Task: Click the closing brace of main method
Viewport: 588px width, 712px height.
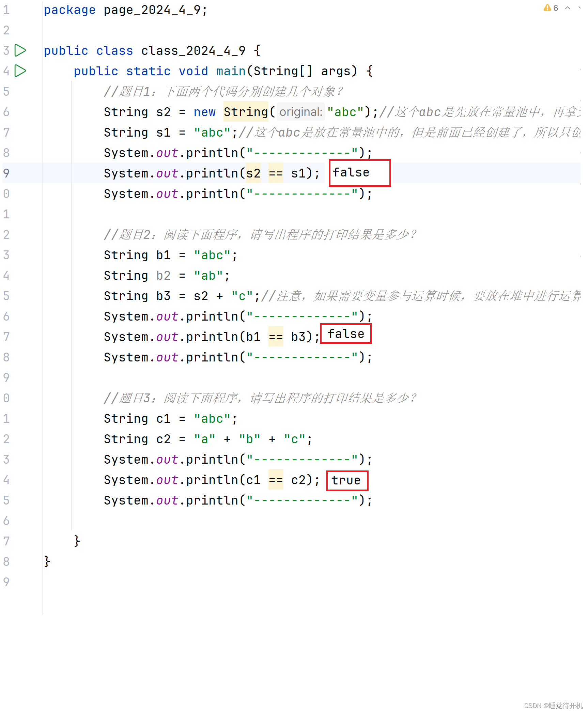Action: tap(77, 541)
